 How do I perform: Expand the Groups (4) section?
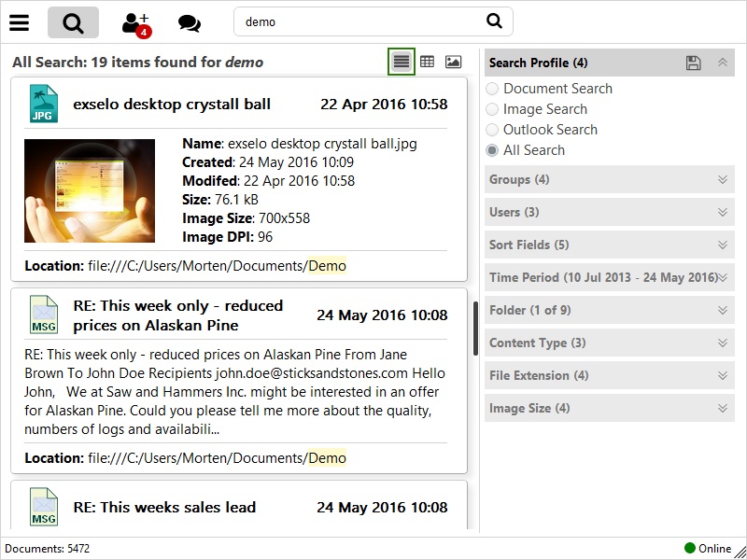(x=722, y=179)
